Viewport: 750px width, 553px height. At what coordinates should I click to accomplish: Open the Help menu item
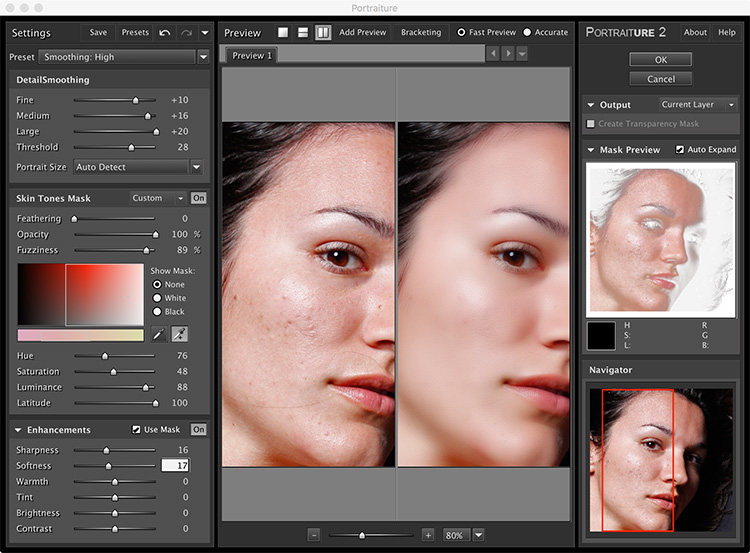[x=727, y=33]
